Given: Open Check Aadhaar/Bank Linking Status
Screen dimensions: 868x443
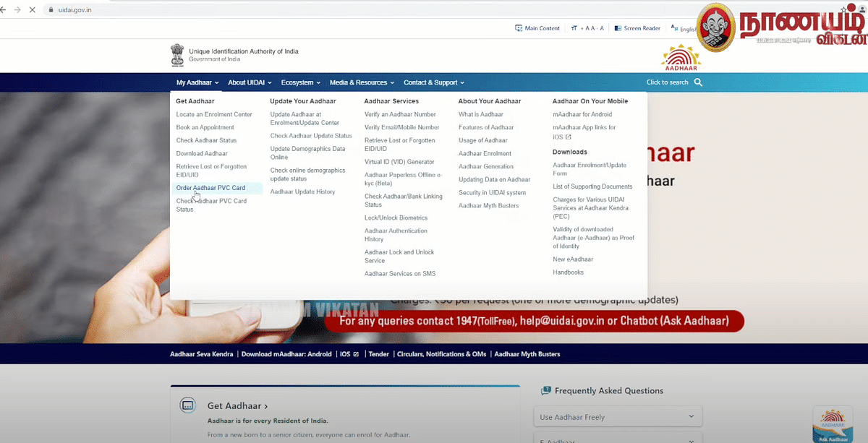Looking at the screenshot, I should 404,200.
